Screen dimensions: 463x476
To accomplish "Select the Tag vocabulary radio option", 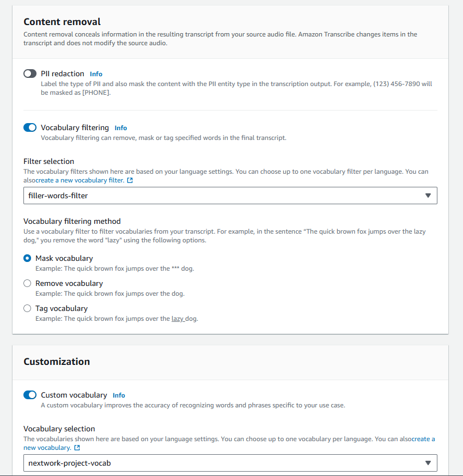I will (27, 308).
